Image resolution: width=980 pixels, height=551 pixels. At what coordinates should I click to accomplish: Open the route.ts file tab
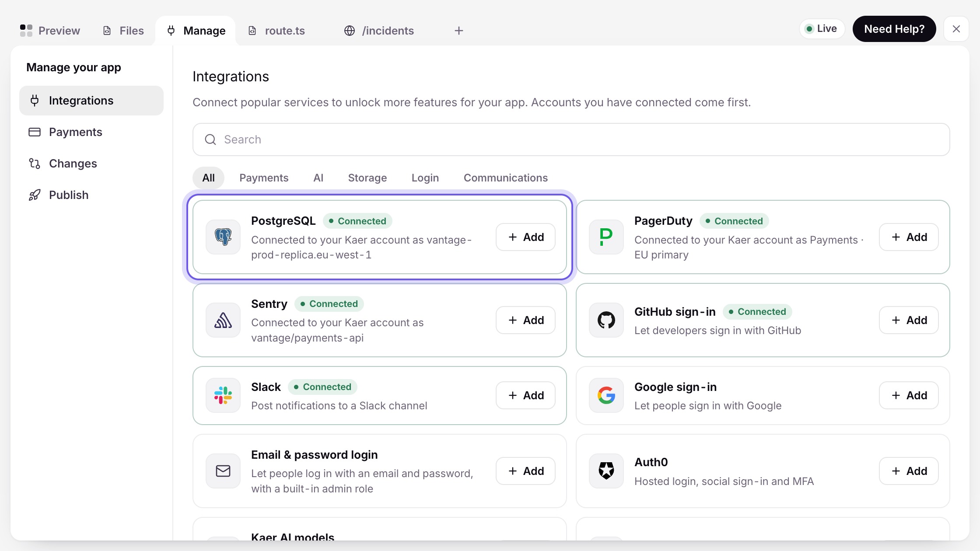pos(276,31)
